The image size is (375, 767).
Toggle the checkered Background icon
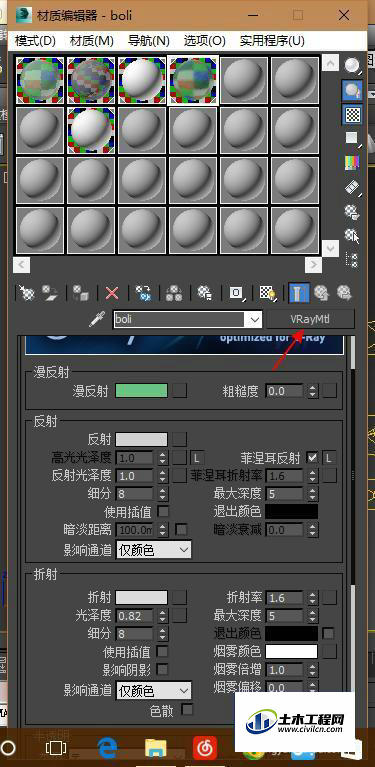(x=352, y=114)
